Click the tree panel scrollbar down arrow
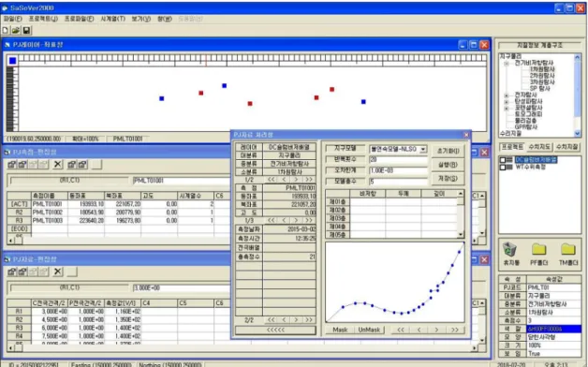 tap(577, 133)
